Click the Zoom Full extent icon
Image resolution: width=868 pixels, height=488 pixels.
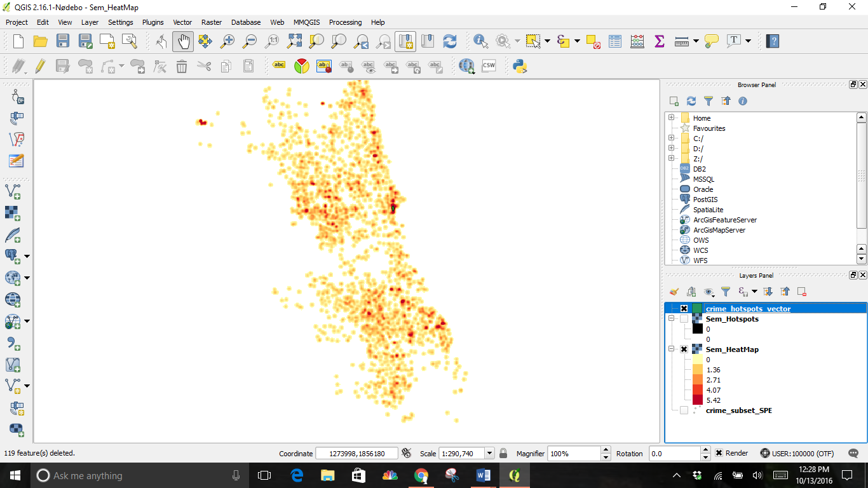(x=294, y=41)
